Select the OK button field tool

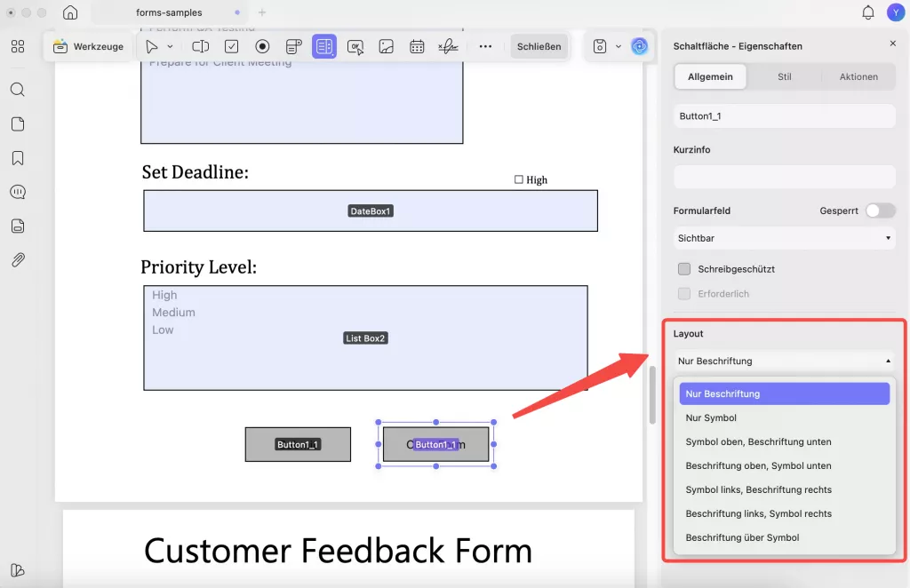pos(355,46)
